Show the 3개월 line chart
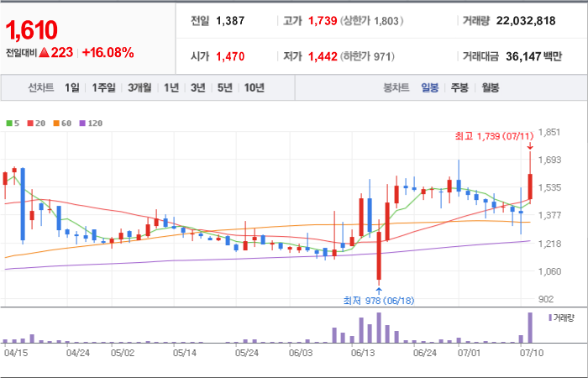 (139, 87)
